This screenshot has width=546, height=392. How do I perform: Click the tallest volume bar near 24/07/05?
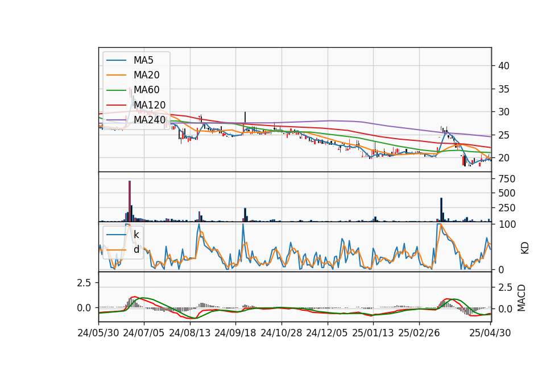[130, 201]
